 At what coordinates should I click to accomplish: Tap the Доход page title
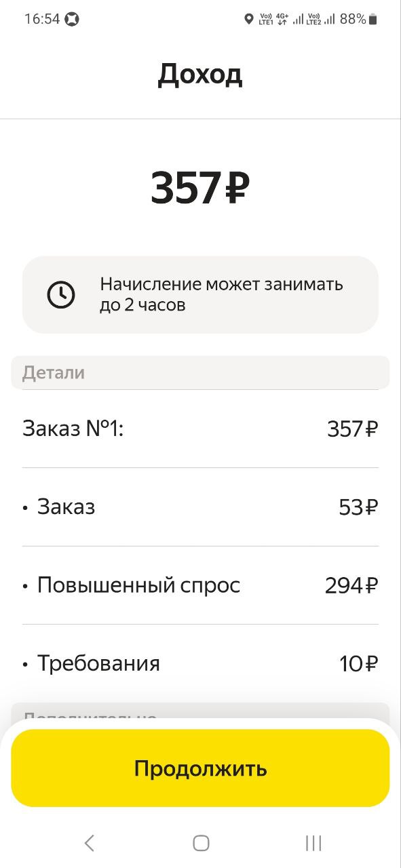tap(200, 75)
